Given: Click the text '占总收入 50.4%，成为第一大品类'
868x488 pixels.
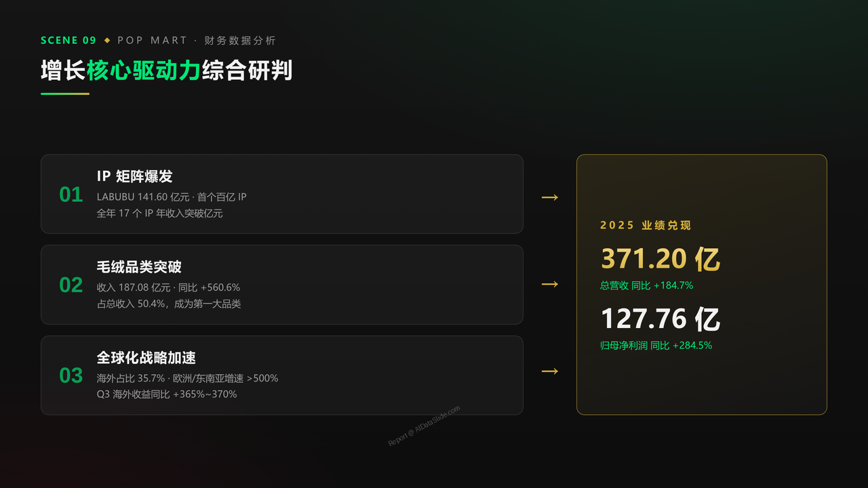Looking at the screenshot, I should [x=169, y=304].
